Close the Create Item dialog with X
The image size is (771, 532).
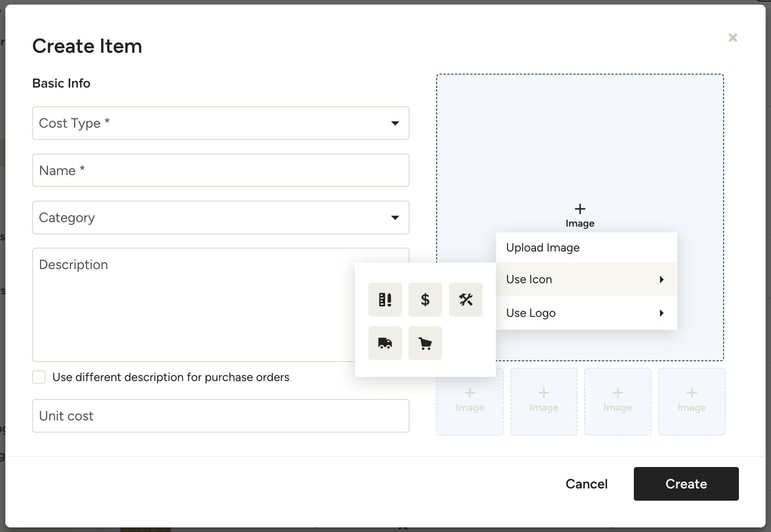point(732,38)
